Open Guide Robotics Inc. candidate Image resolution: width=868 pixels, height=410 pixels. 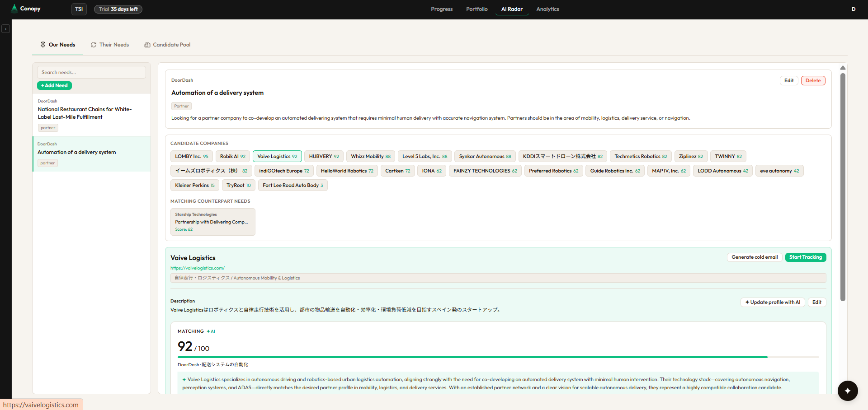point(615,171)
